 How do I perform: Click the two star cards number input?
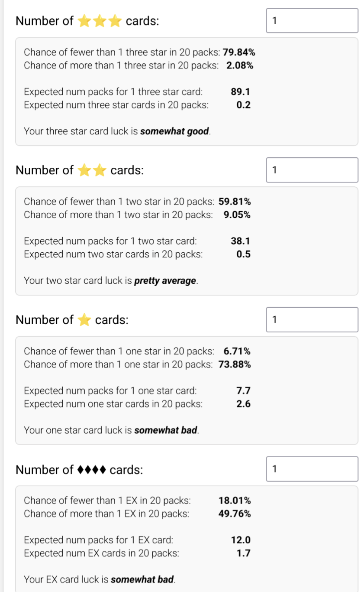point(312,170)
